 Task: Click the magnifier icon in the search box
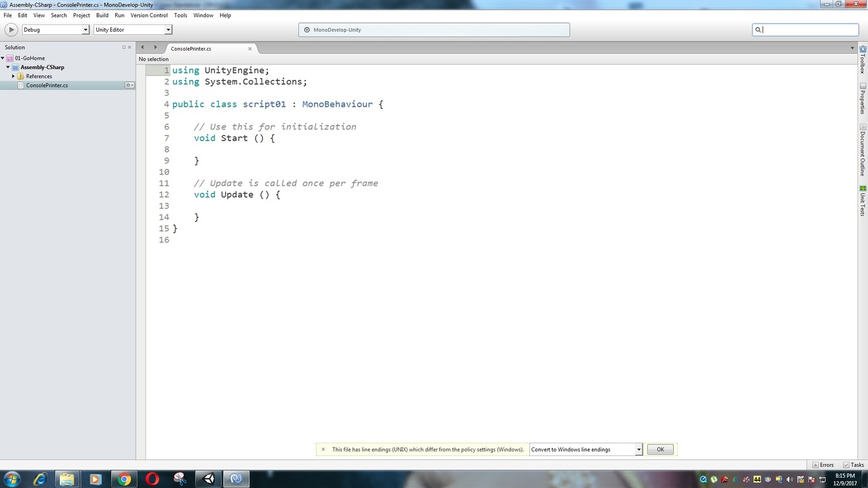coord(758,29)
